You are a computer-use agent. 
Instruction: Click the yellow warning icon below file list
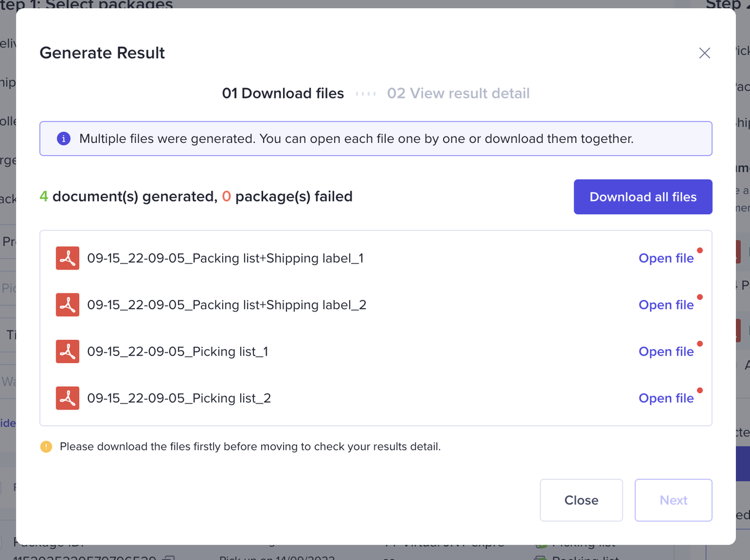46,447
